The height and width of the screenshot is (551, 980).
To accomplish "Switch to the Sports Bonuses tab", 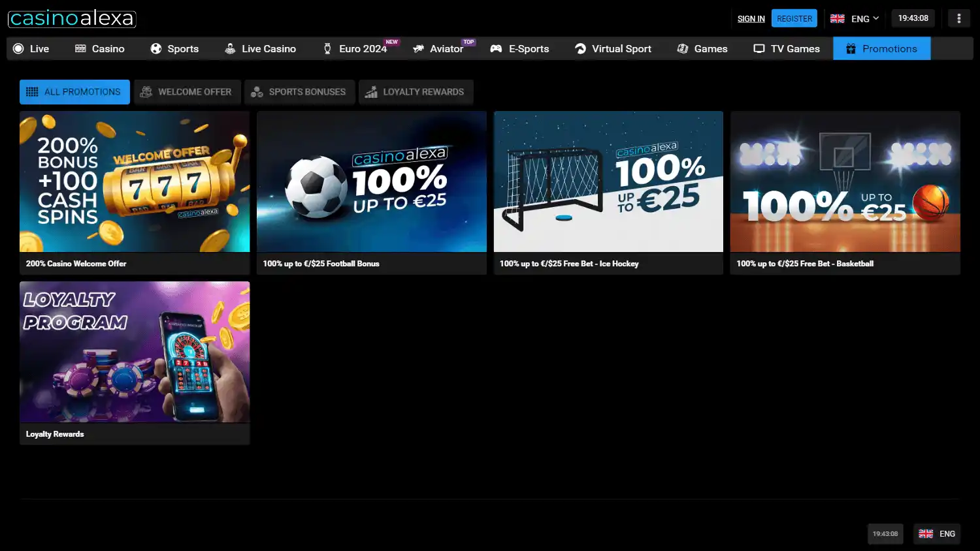I will (299, 92).
